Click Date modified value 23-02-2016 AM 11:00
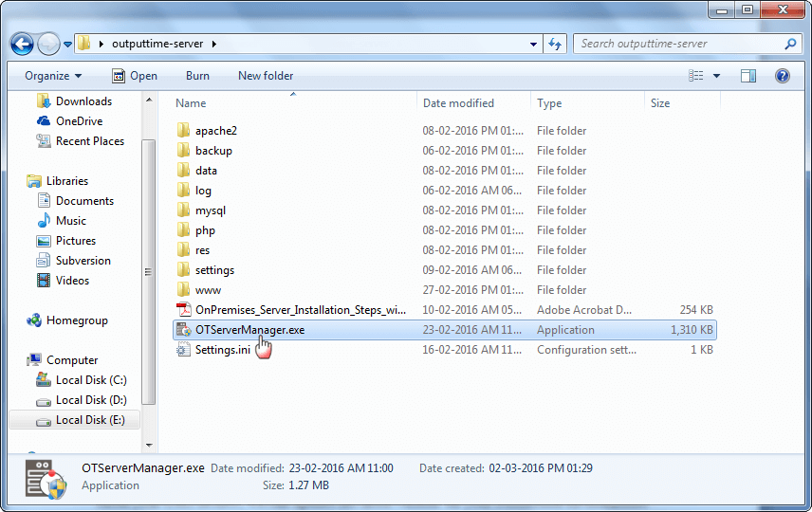The width and height of the screenshot is (812, 512). coord(341,468)
